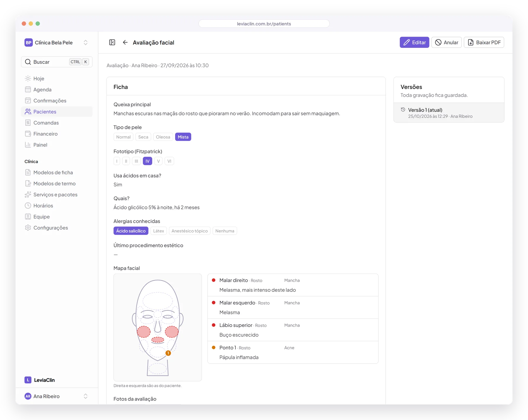Click the Confirmações checklist icon
The width and height of the screenshot is (528, 420).
click(x=28, y=101)
